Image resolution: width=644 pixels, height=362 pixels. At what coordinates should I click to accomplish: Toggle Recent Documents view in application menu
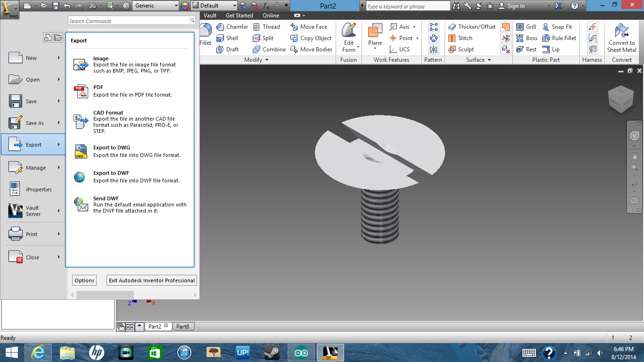48,38
